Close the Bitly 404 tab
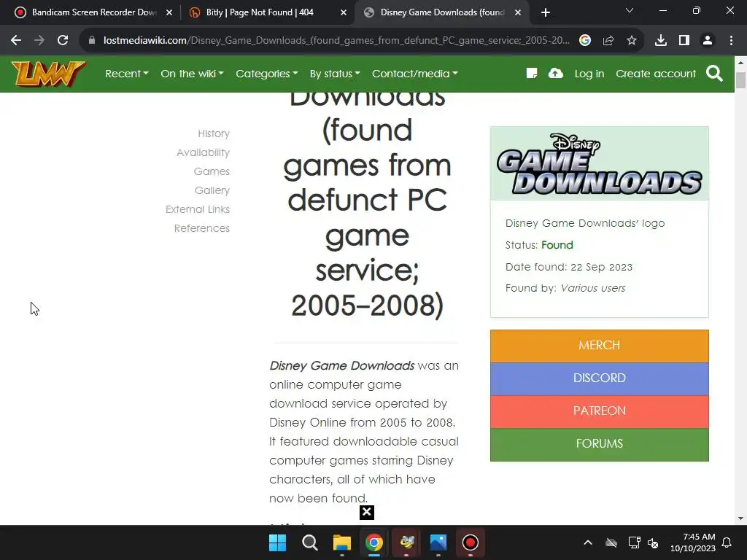The image size is (747, 560). [344, 12]
